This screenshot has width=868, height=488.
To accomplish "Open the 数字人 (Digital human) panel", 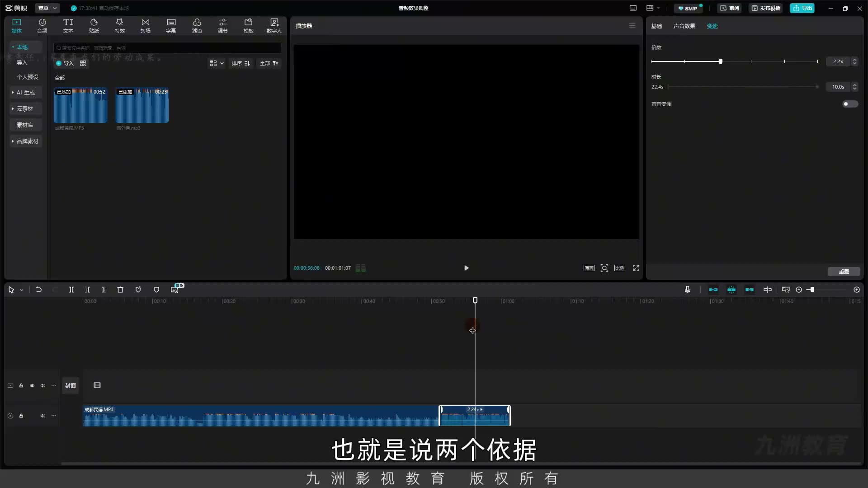I will pos(274,26).
